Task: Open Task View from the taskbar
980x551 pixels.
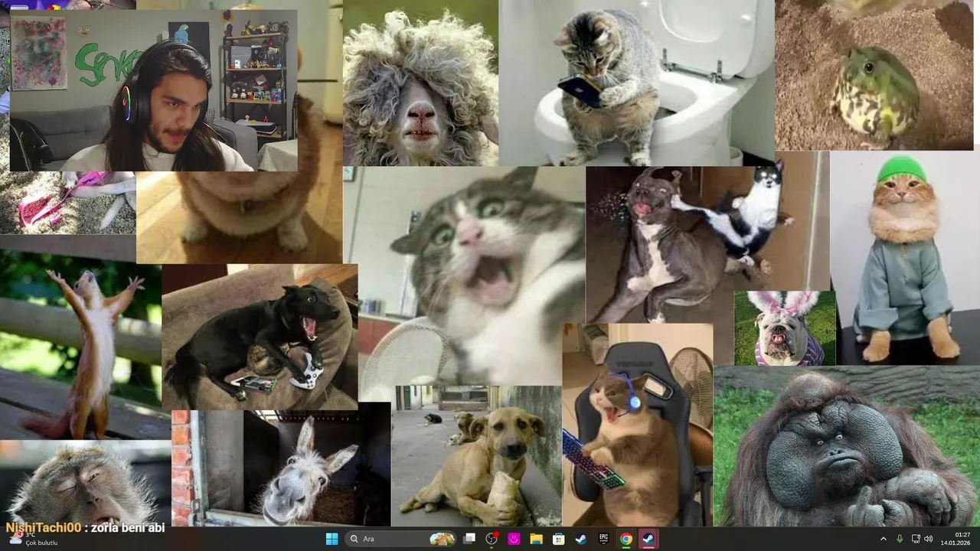Action: (x=469, y=539)
